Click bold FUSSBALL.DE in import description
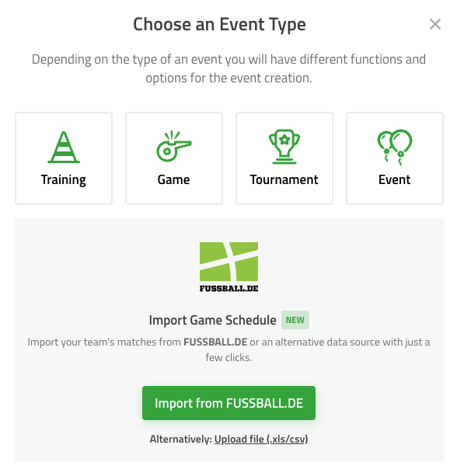457x476 pixels. click(x=215, y=342)
